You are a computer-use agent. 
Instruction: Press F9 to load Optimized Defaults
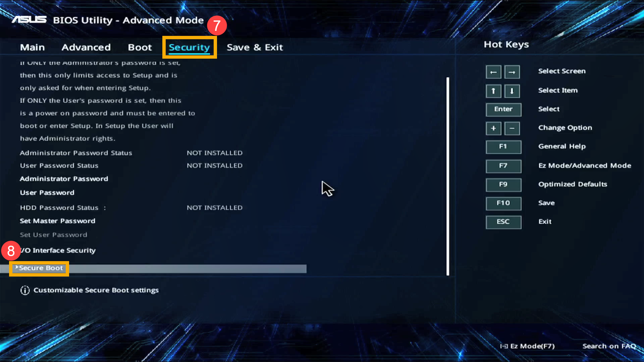tap(504, 184)
